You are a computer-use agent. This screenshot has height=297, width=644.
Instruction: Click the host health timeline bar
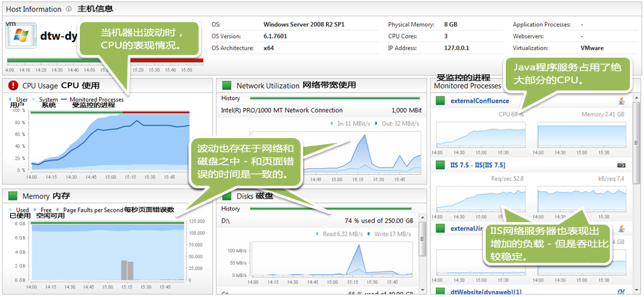(104, 60)
